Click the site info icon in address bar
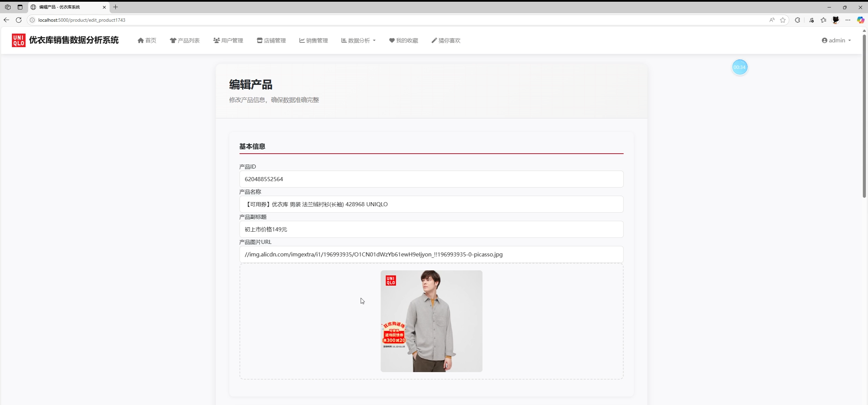The height and width of the screenshot is (405, 868). coord(32,20)
